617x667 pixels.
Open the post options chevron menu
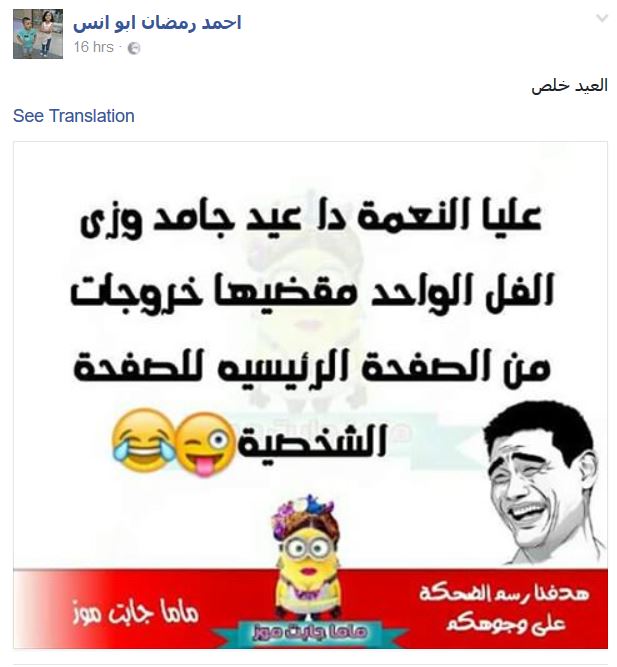pos(602,18)
